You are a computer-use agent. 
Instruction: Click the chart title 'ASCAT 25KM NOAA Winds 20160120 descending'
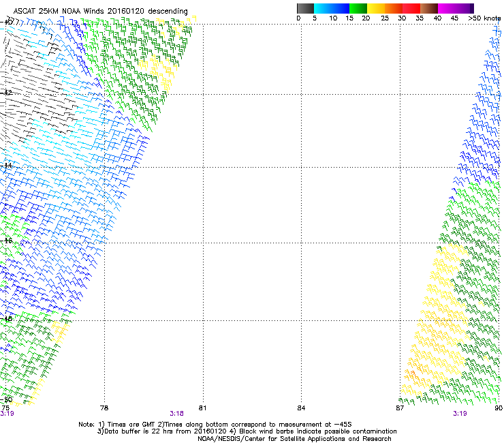[100, 11]
